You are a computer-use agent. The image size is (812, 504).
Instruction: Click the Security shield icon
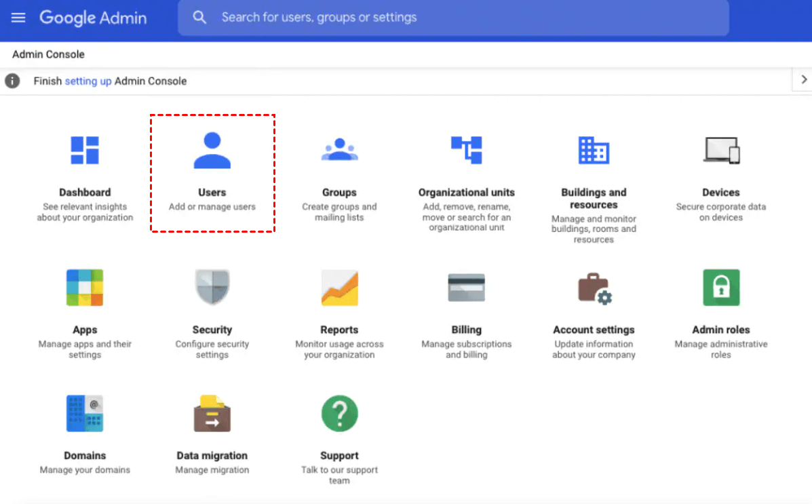pyautogui.click(x=212, y=288)
